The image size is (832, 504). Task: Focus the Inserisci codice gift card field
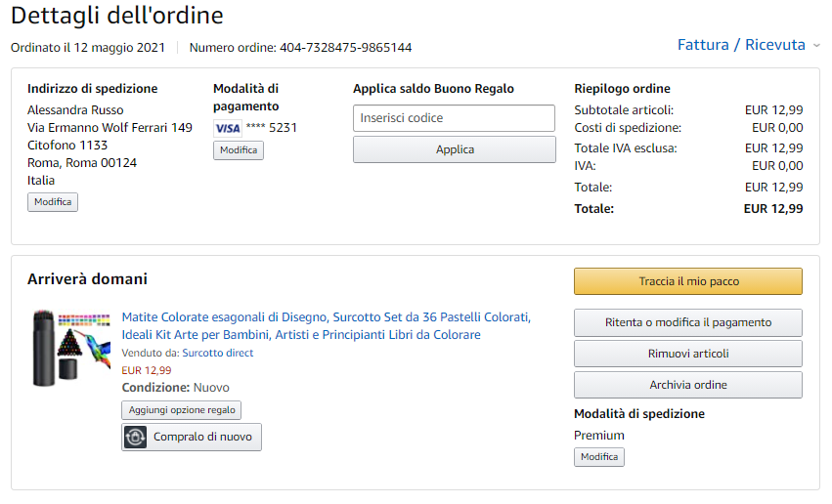point(454,118)
